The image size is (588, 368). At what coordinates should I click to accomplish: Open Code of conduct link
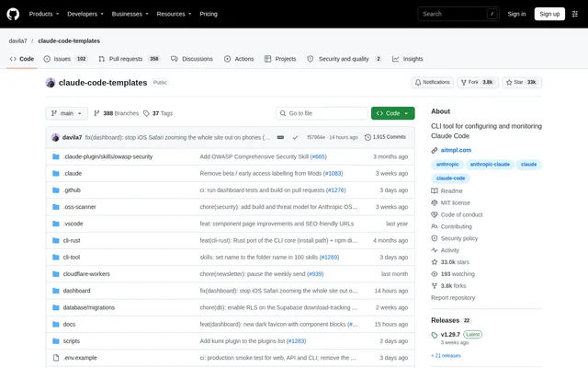(x=458, y=214)
